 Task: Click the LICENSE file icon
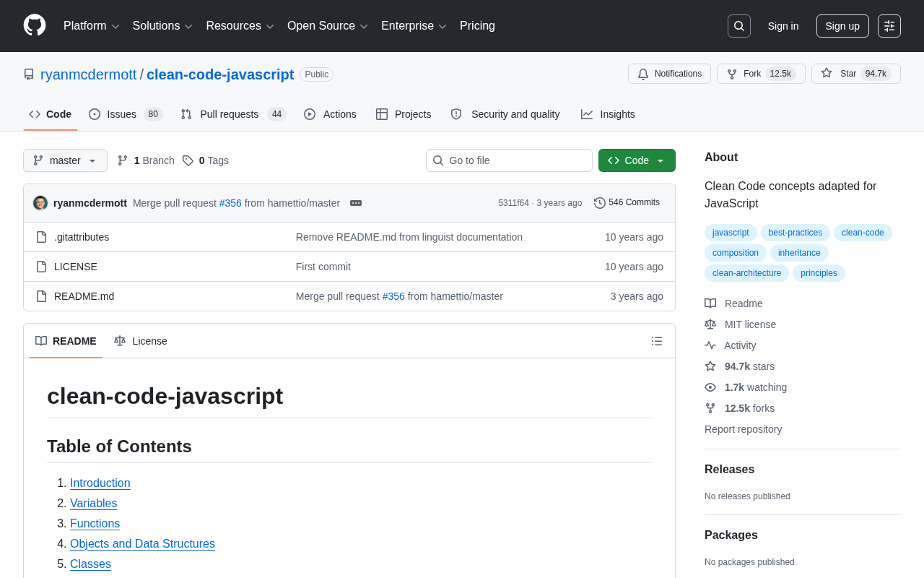[x=41, y=267]
